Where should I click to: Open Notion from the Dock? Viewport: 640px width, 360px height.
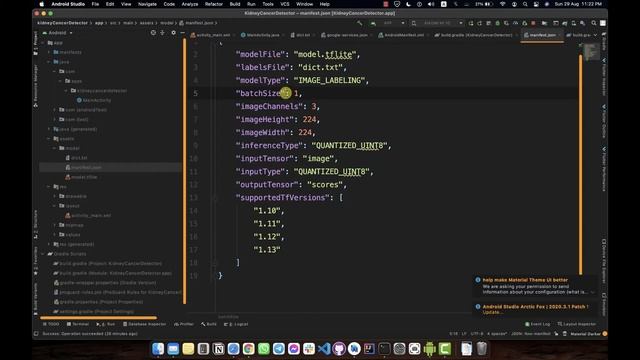(218, 349)
